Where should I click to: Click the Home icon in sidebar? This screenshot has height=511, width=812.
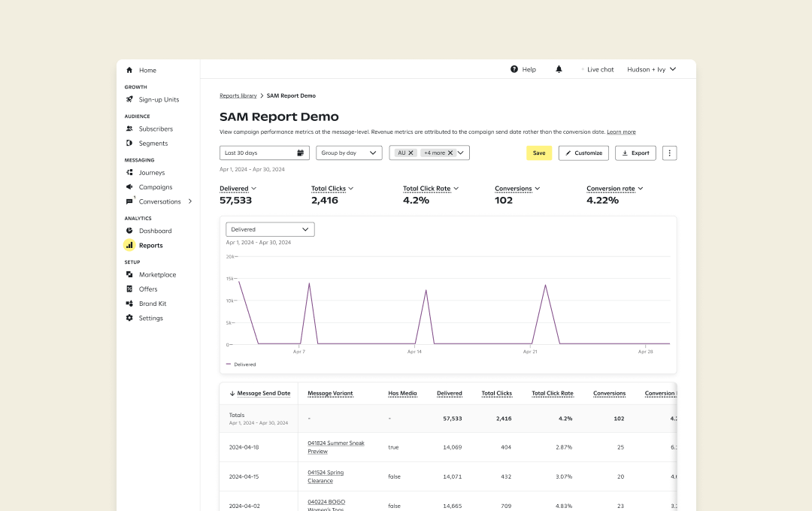click(129, 70)
